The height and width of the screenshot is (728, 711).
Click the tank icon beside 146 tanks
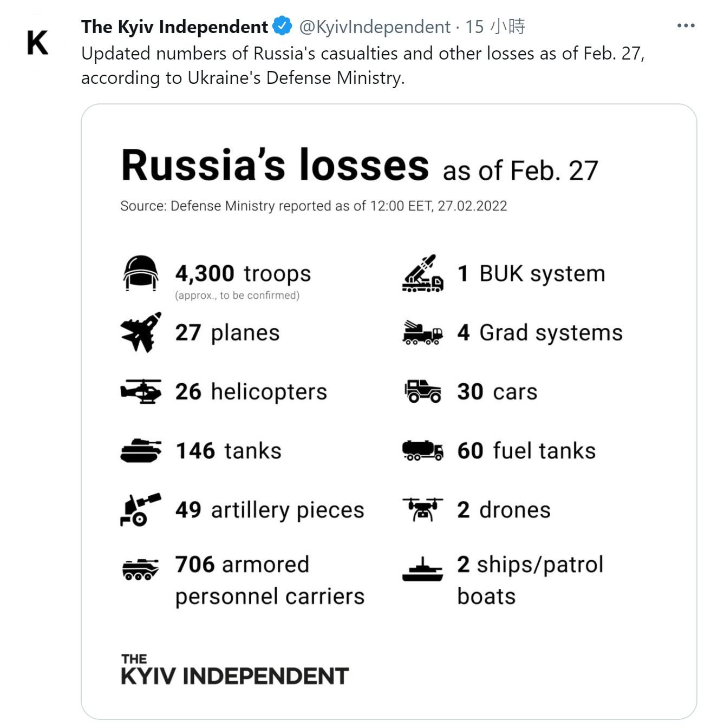[141, 450]
